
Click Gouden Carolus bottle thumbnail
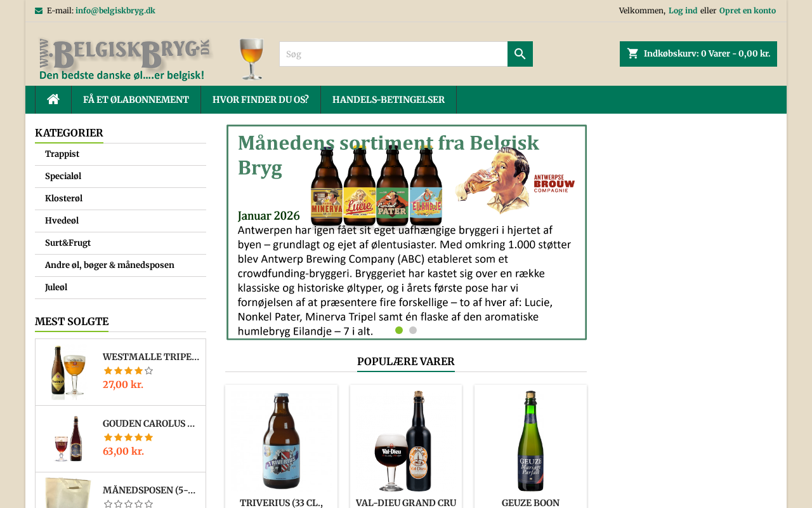coord(68,439)
